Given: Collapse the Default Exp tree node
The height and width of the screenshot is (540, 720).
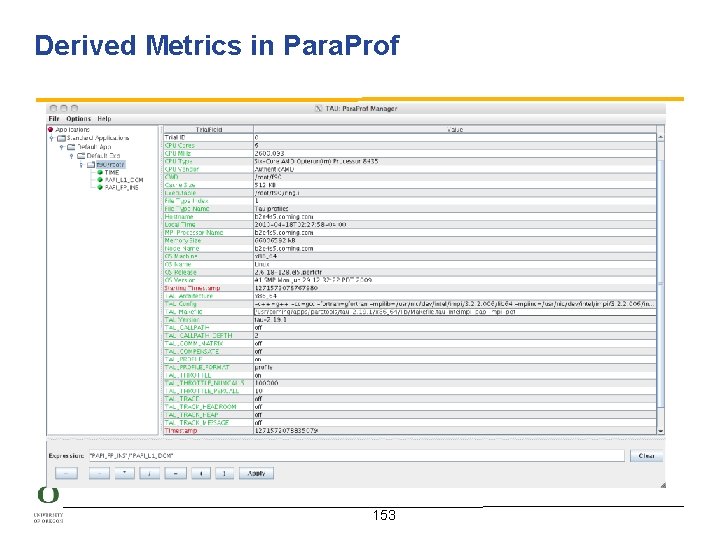Looking at the screenshot, I should tap(71, 156).
